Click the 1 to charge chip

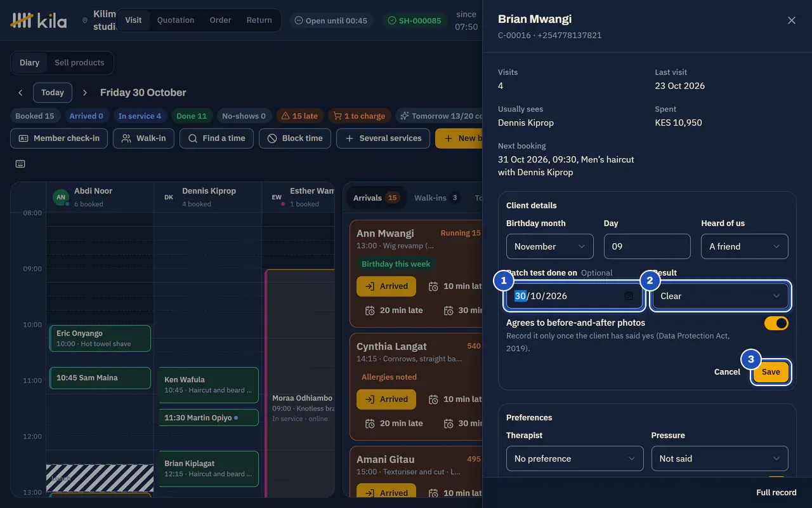[x=360, y=116]
